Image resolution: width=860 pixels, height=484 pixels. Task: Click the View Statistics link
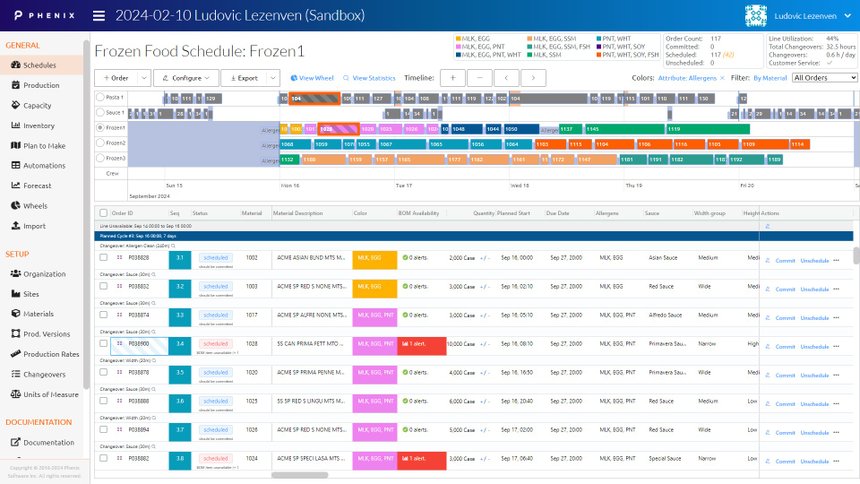tap(368, 78)
